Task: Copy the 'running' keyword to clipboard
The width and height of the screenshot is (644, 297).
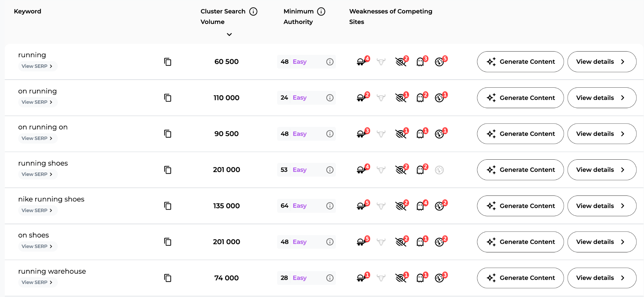Action: [168, 62]
